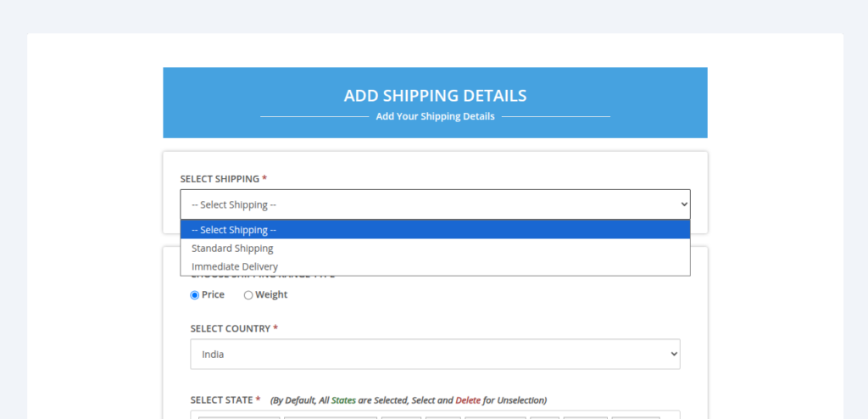Select the Price radio button
Viewport: 868px width, 419px height.
(x=194, y=295)
